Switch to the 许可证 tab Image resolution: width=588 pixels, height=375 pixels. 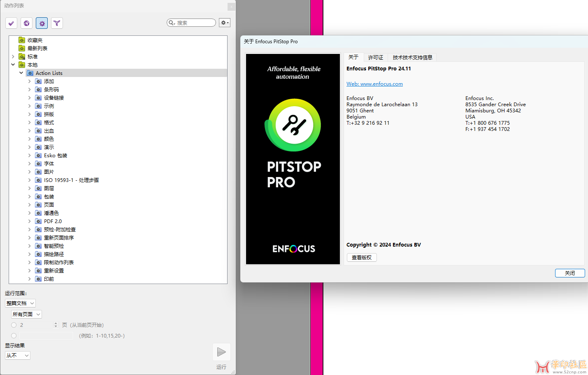point(376,57)
